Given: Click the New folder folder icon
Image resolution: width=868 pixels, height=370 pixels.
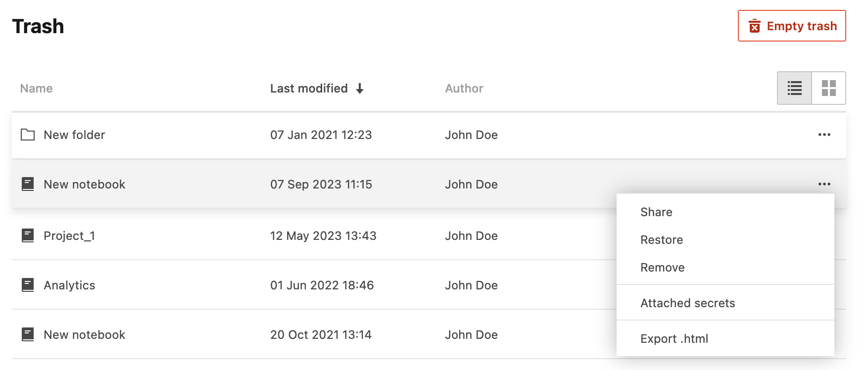Looking at the screenshot, I should click(28, 135).
